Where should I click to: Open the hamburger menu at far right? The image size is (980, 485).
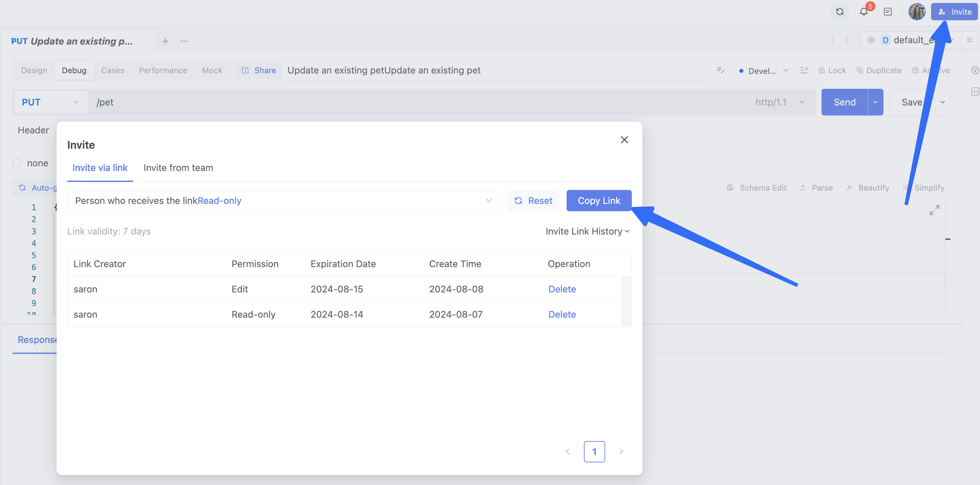pyautogui.click(x=969, y=40)
